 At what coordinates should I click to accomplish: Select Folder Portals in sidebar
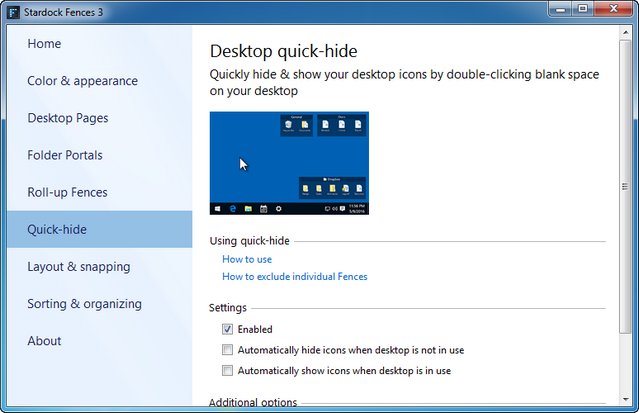pos(65,155)
